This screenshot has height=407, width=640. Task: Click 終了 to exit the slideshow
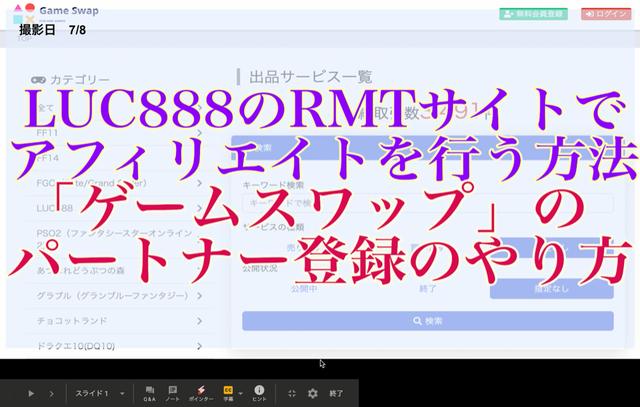click(x=336, y=394)
